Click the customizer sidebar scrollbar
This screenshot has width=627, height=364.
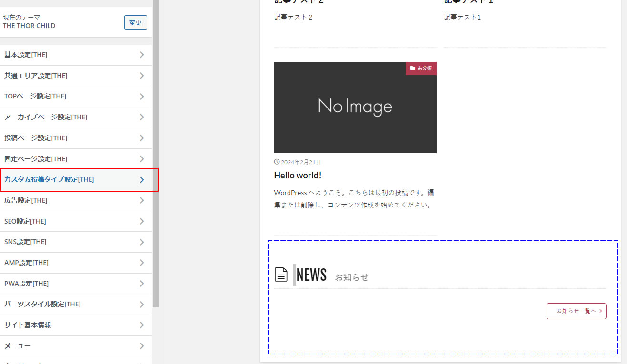(156, 153)
